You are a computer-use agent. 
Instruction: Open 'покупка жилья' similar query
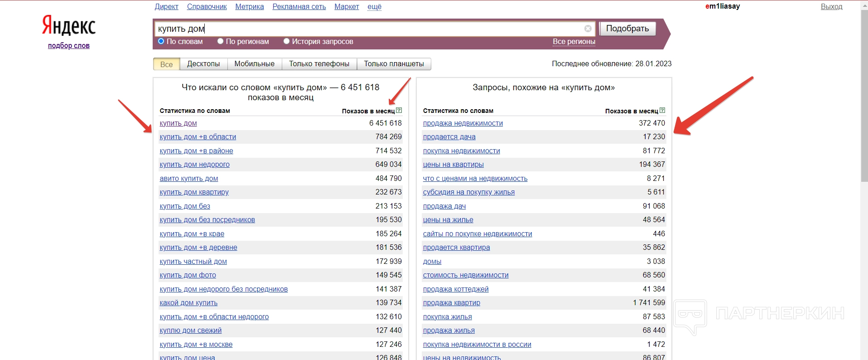447,317
